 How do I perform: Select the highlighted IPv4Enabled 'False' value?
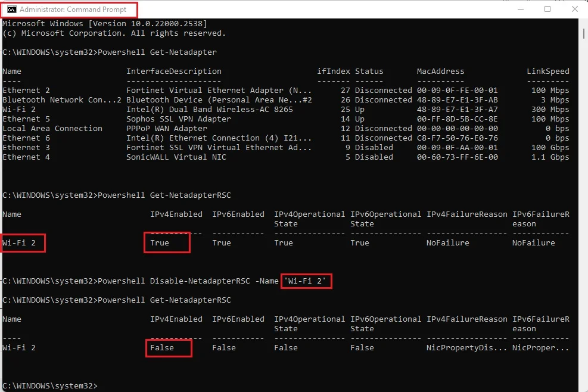point(167,347)
